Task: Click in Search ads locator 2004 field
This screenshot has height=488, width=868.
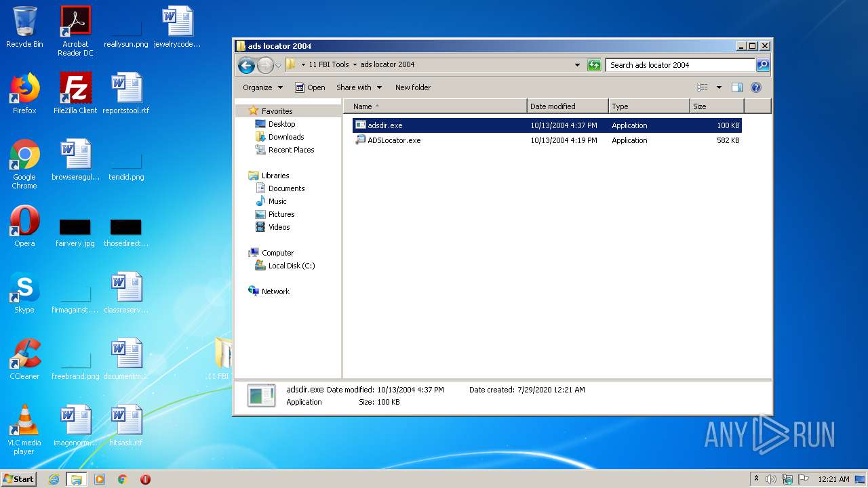Action: pos(679,65)
